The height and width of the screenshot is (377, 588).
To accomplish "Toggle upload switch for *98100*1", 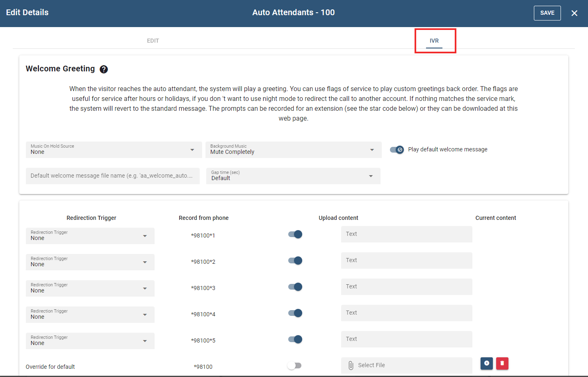I will pyautogui.click(x=295, y=234).
